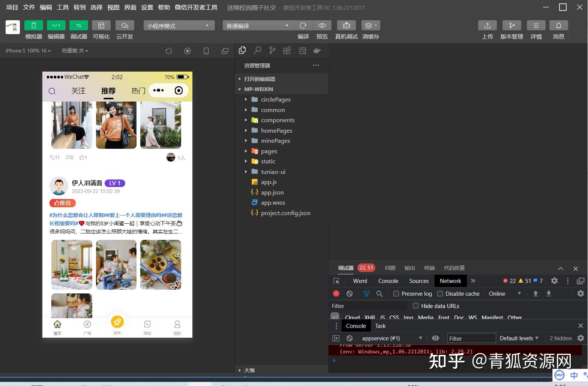Open the source control icon
This screenshot has width=588, height=386.
272,50
